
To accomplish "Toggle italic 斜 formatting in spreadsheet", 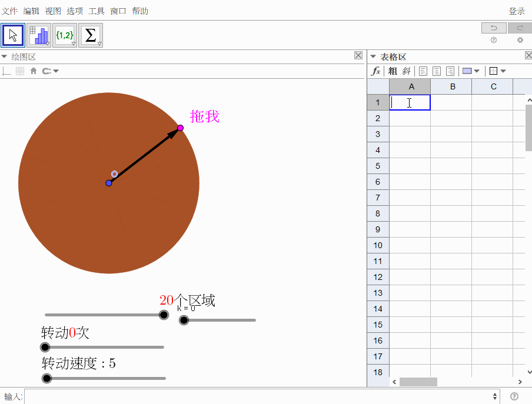I will [x=406, y=71].
